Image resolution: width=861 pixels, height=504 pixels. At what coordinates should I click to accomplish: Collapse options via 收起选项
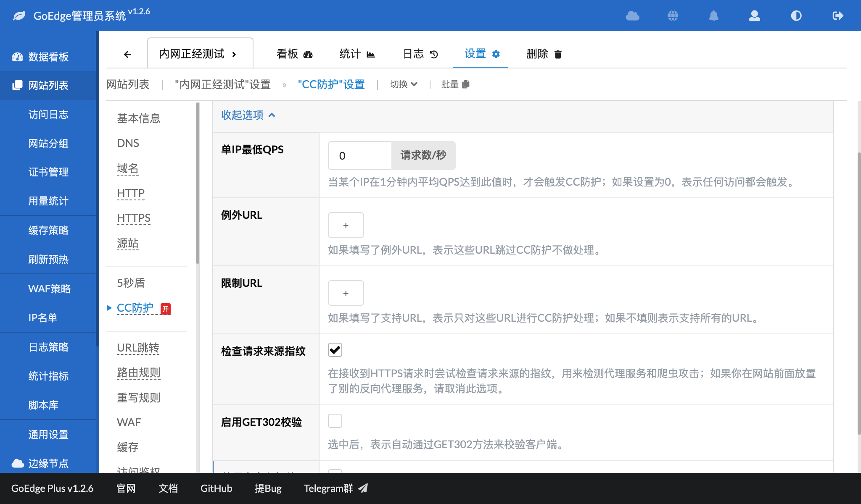tap(248, 115)
